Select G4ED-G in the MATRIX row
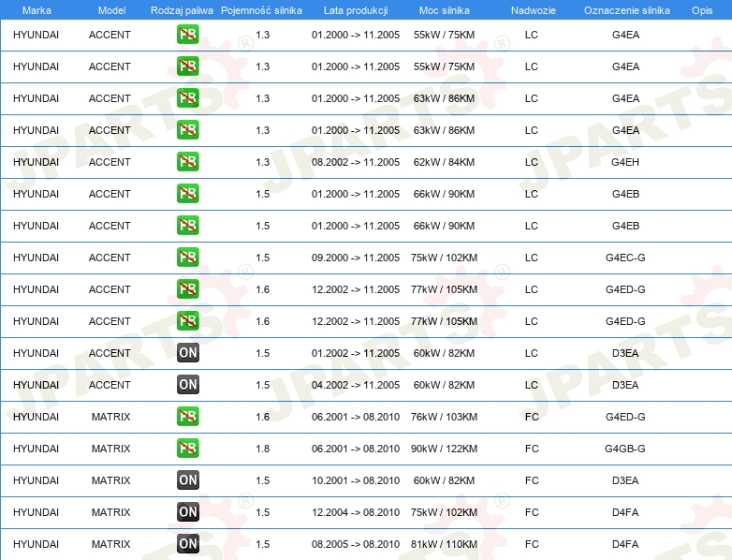This screenshot has height=560, width=732. tap(625, 417)
